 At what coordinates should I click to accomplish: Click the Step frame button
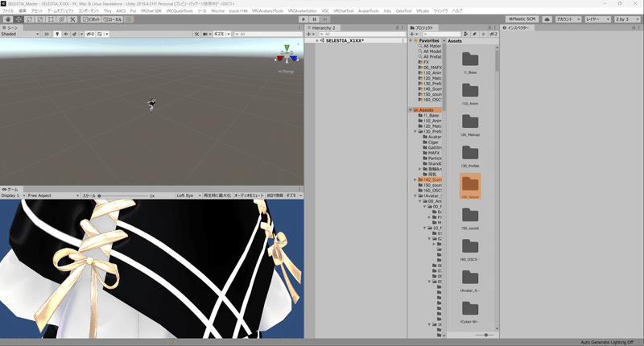tap(325, 19)
